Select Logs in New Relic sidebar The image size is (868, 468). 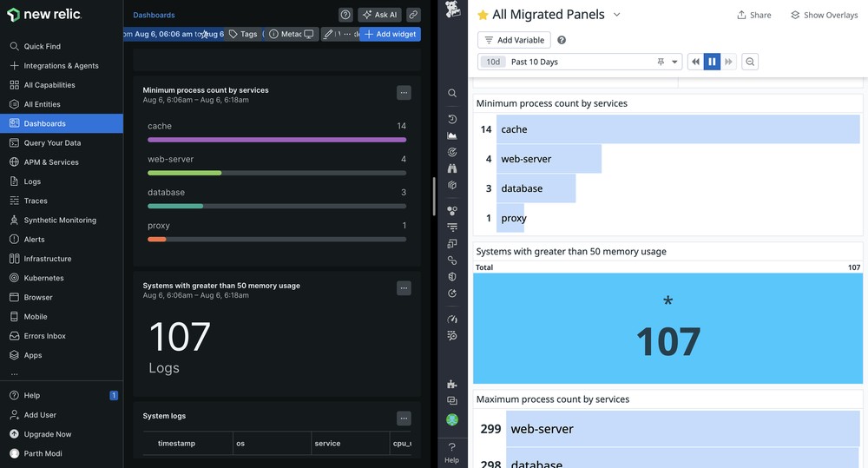(32, 181)
